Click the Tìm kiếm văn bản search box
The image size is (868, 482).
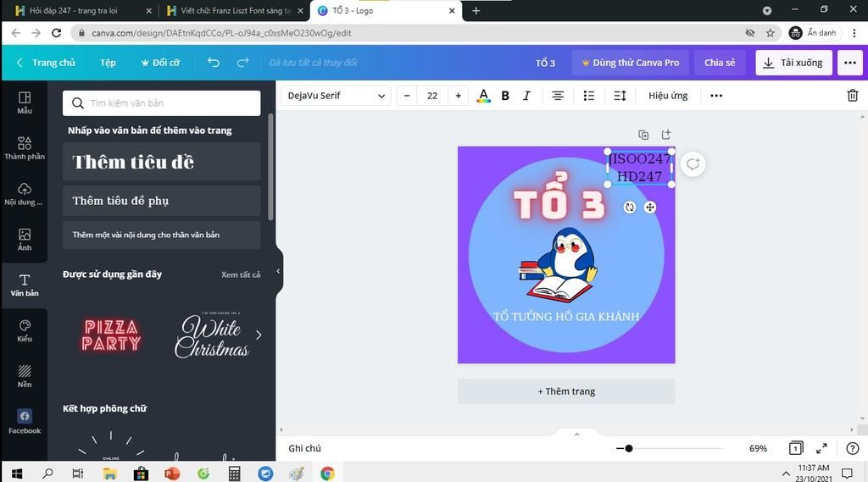[161, 103]
